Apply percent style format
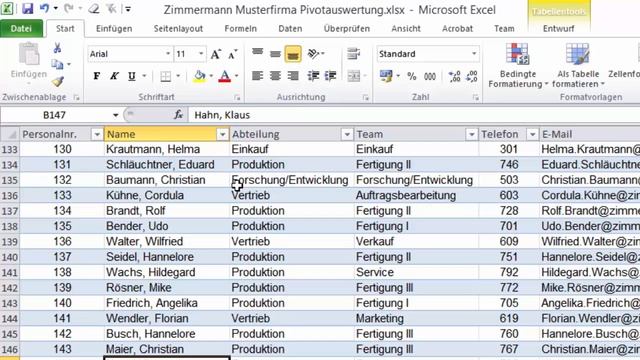The height and width of the screenshot is (360, 640). pos(411,76)
